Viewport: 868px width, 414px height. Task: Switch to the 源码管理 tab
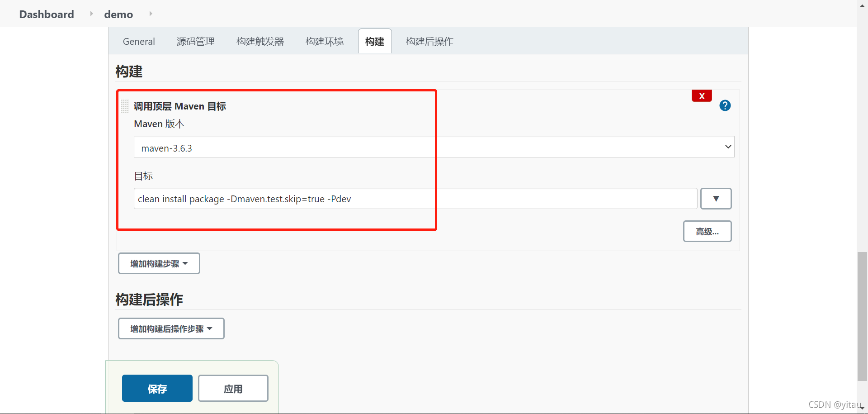tap(196, 42)
